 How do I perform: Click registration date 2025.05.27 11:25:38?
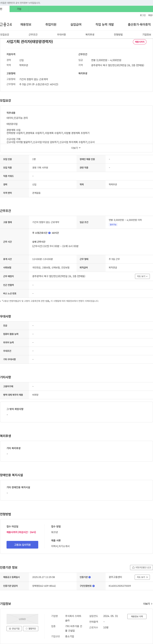(44, 577)
